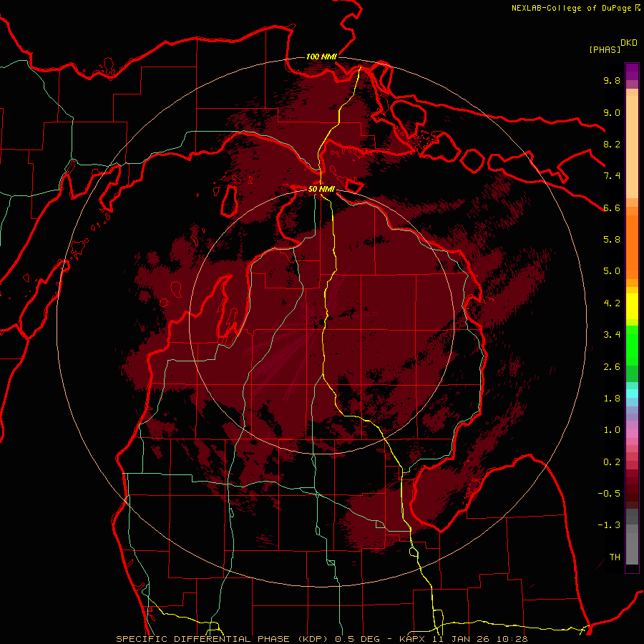Select the 9.8 scale value
Viewport: 644px width, 644px height.
(612, 80)
